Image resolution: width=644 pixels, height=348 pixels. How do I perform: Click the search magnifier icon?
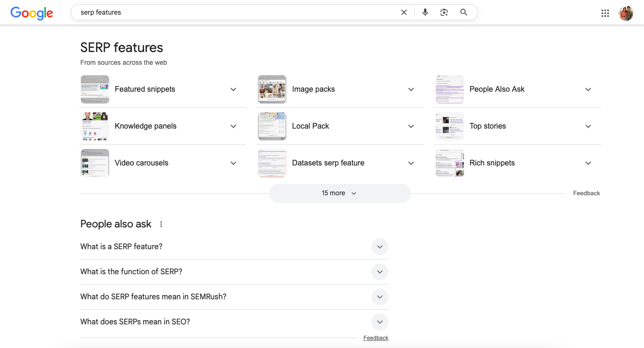464,12
